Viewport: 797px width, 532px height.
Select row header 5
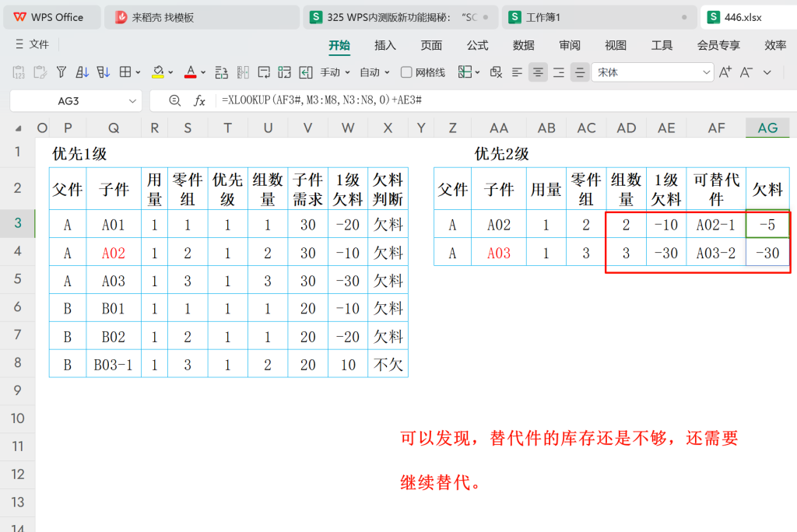[18, 279]
